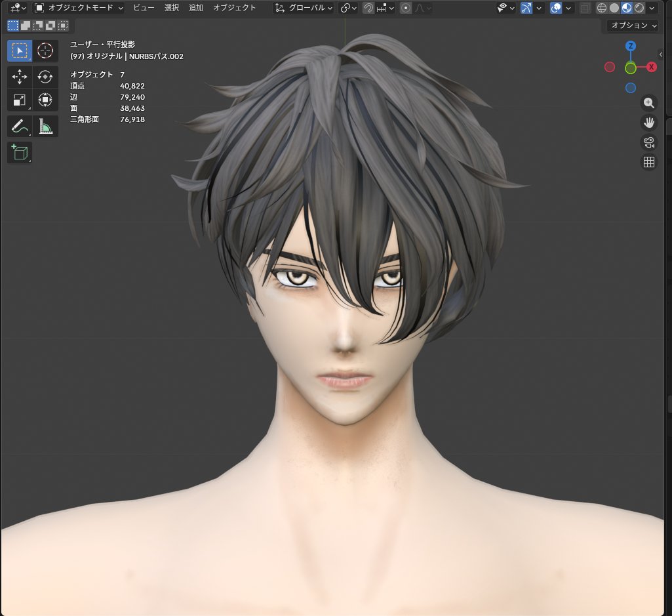Click the negative Z blue gizmo circle
Screen dimensions: 672x616
click(631, 88)
